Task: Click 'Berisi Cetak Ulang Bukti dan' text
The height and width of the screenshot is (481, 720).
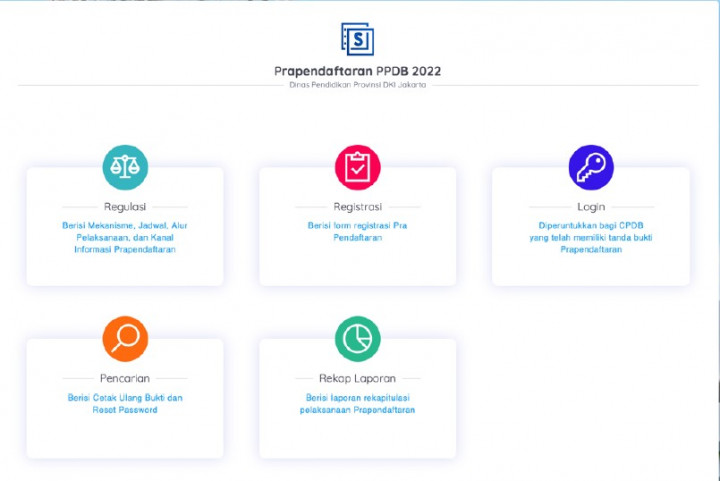Action: [x=125, y=398]
